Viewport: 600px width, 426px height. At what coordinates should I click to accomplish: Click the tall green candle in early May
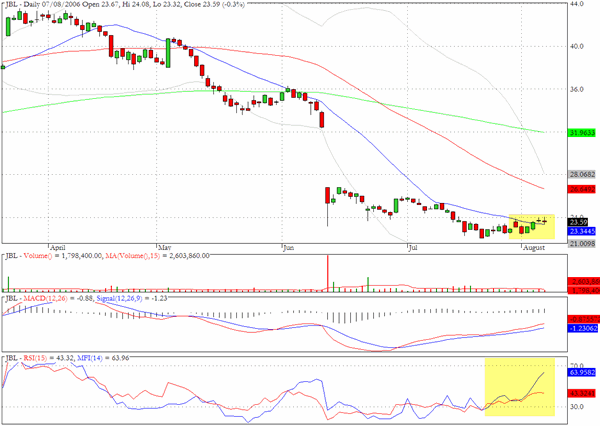click(168, 53)
